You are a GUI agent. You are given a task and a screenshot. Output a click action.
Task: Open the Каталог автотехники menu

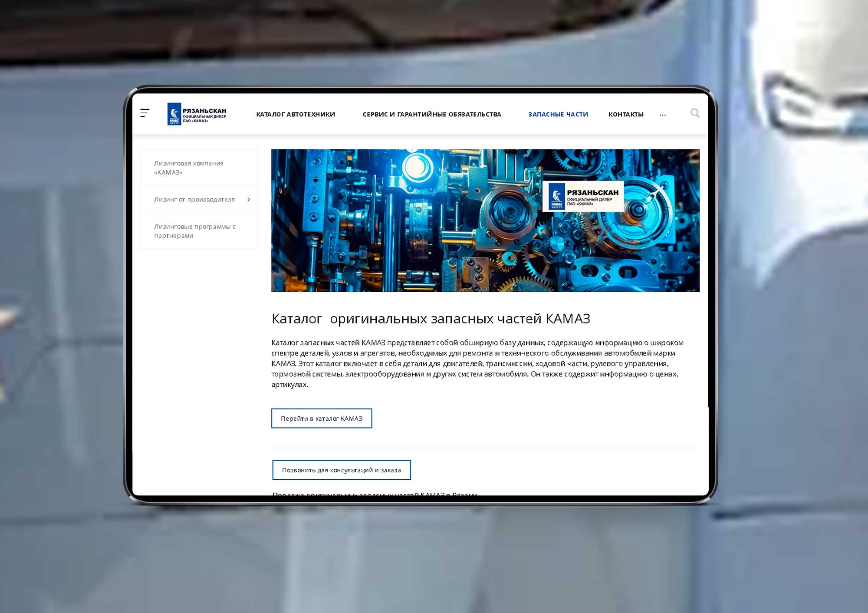point(296,115)
